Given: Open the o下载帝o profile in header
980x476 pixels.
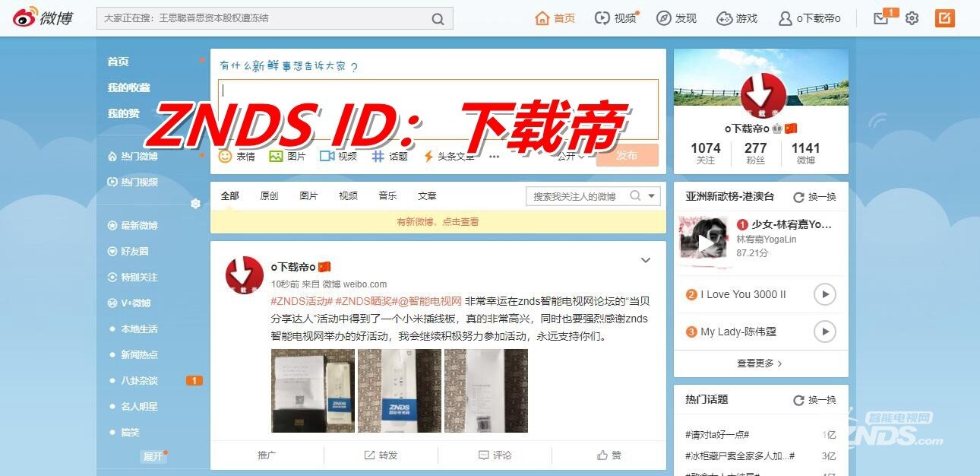Looking at the screenshot, I should (x=809, y=18).
